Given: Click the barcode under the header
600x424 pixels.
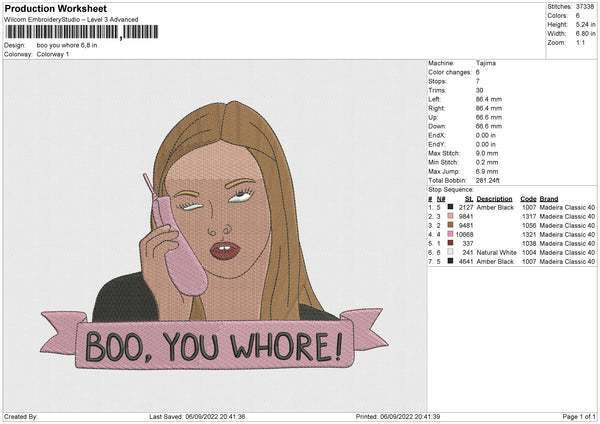Looking at the screenshot, I should point(82,32).
